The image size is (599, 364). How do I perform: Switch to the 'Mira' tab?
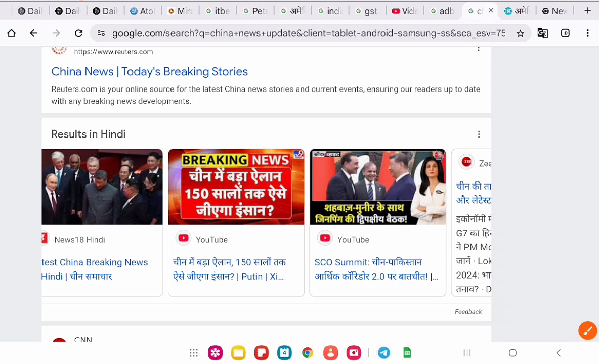(x=180, y=11)
